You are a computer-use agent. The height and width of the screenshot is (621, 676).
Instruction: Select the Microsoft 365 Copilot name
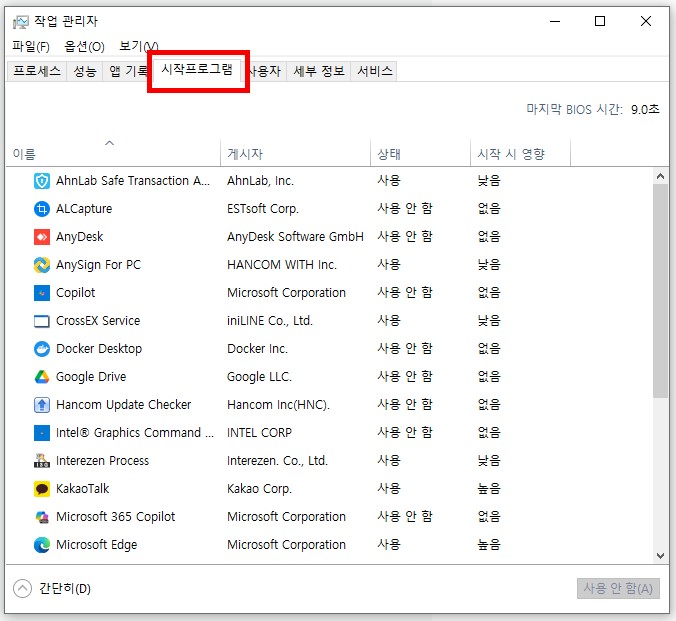116,517
